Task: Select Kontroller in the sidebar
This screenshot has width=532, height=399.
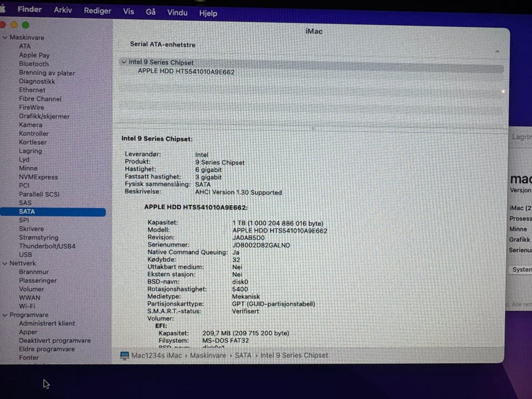Action: (x=34, y=134)
